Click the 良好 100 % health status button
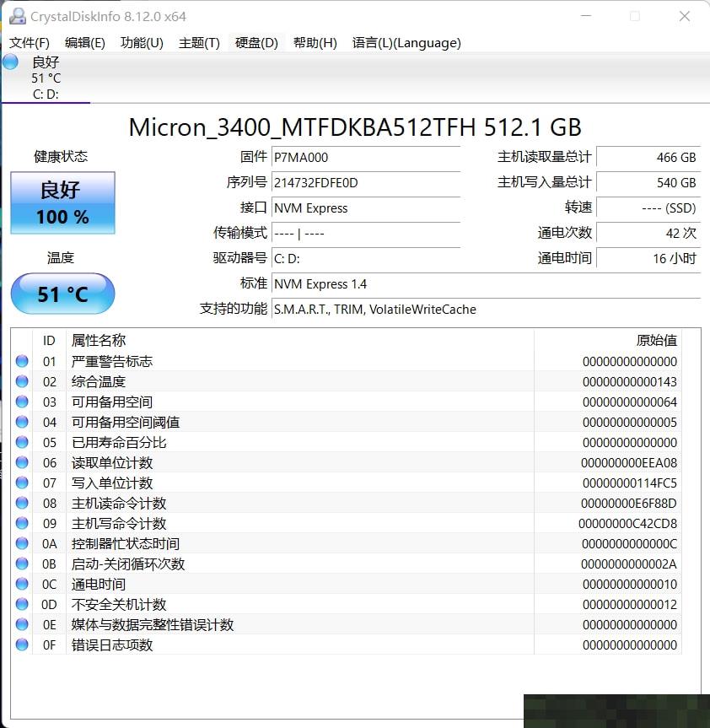 click(62, 203)
